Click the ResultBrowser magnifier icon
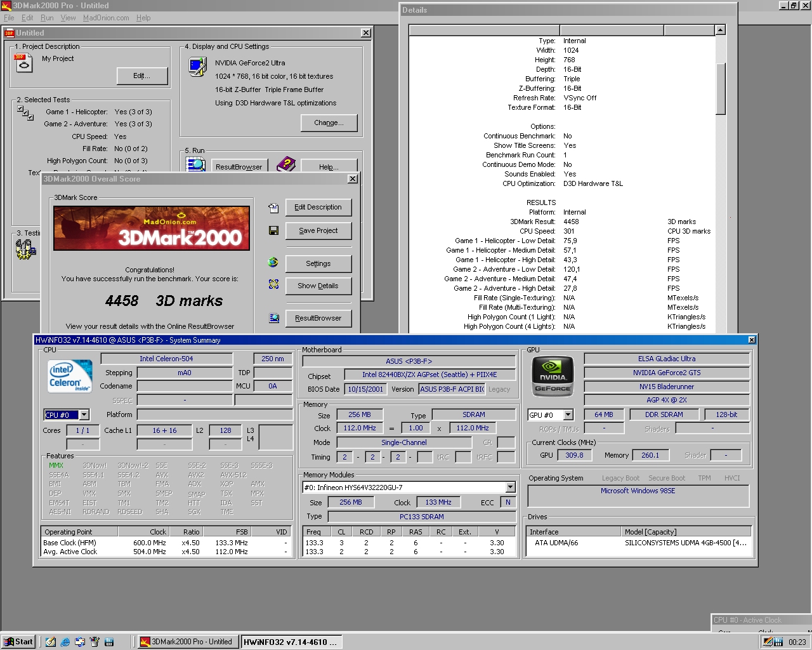This screenshot has height=650, width=812. click(x=273, y=318)
